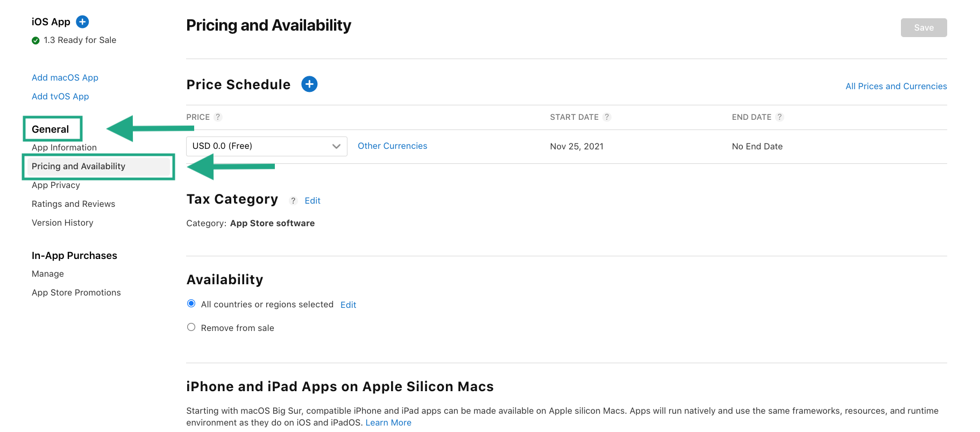The width and height of the screenshot is (980, 432).
Task: Open Ratings and Reviews page
Action: pyautogui.click(x=73, y=204)
